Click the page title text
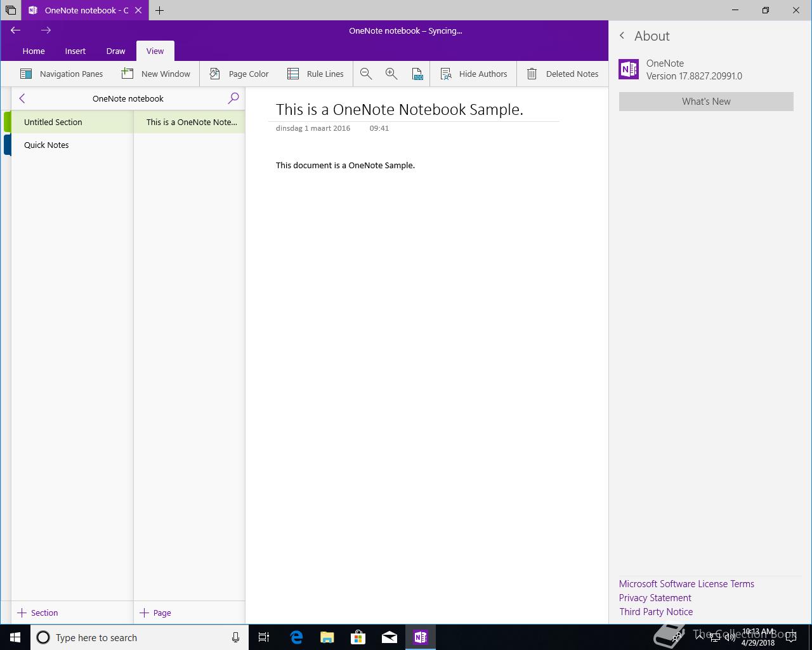 pyautogui.click(x=400, y=109)
